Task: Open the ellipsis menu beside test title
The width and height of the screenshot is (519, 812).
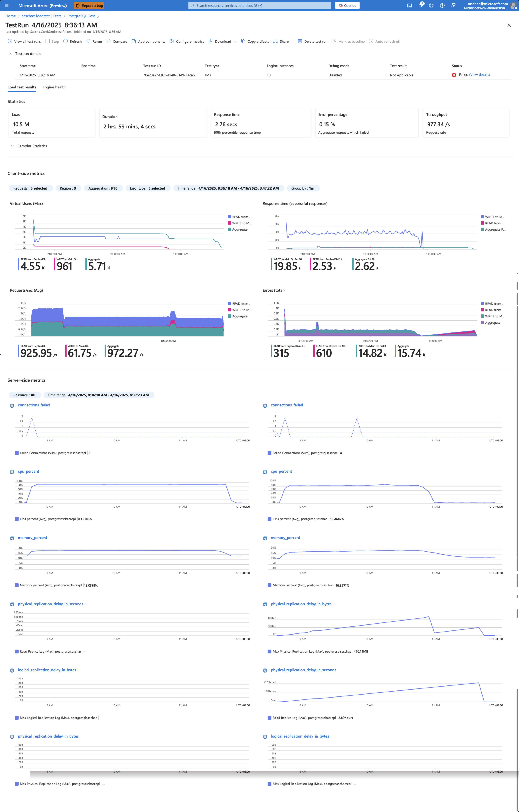Action: (x=106, y=25)
